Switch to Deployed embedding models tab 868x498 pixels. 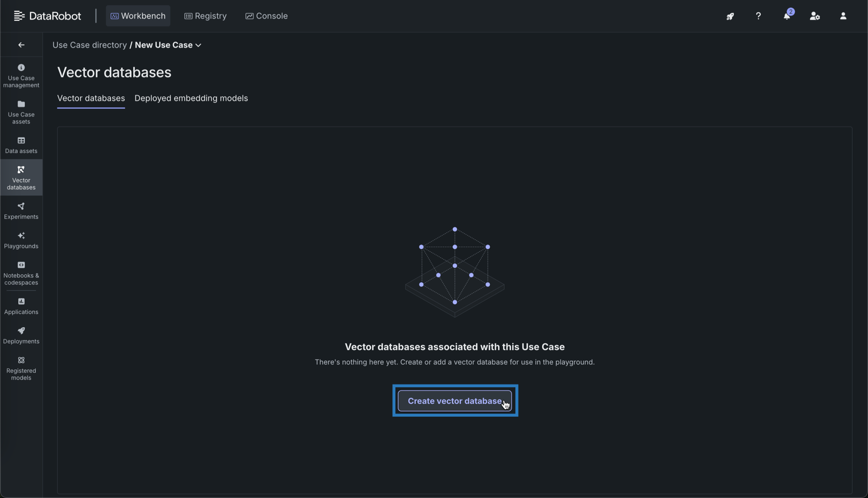[x=191, y=98]
